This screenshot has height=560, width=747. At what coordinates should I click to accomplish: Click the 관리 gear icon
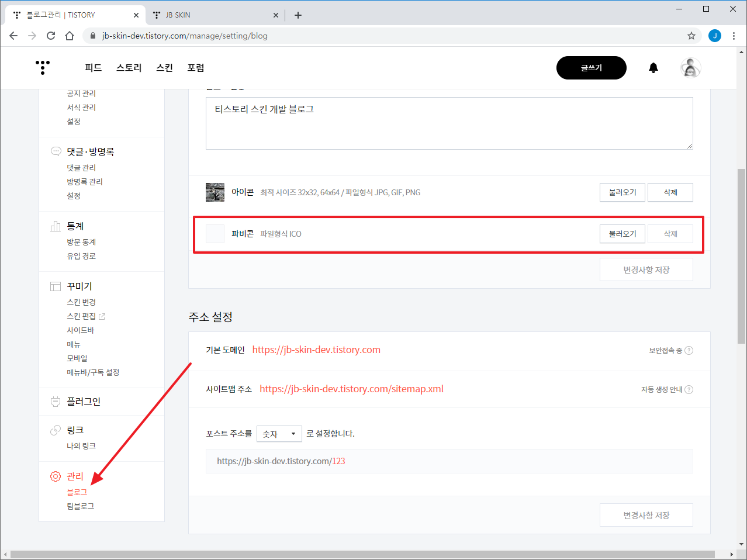coord(56,476)
